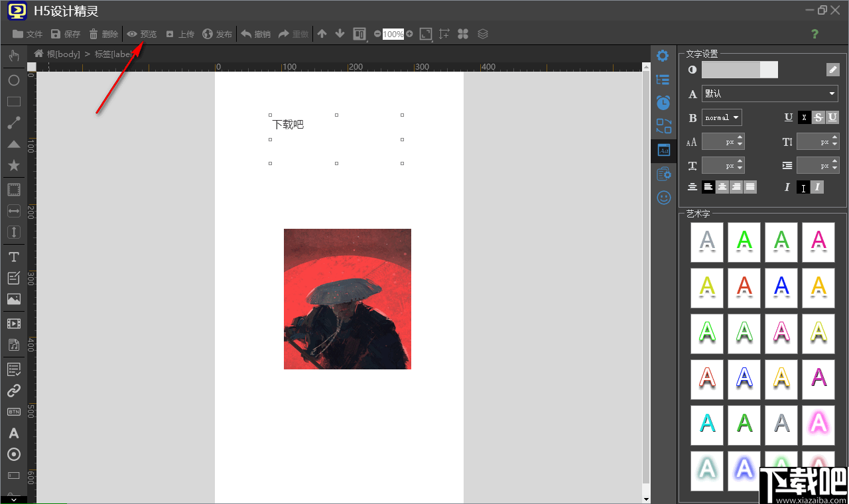Set text alignment to center
Image resolution: width=849 pixels, height=504 pixels.
[722, 187]
